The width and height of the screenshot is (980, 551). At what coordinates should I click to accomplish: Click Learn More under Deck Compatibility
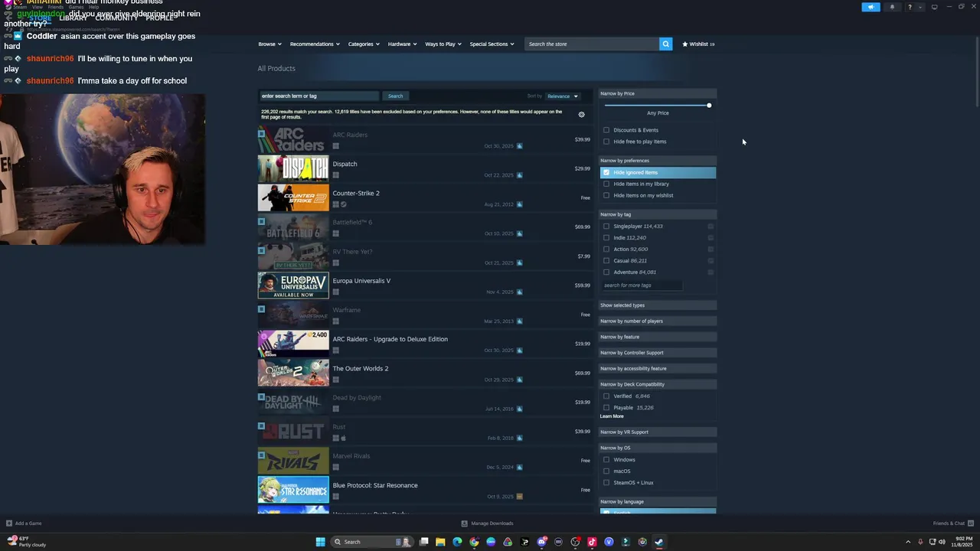pos(612,416)
